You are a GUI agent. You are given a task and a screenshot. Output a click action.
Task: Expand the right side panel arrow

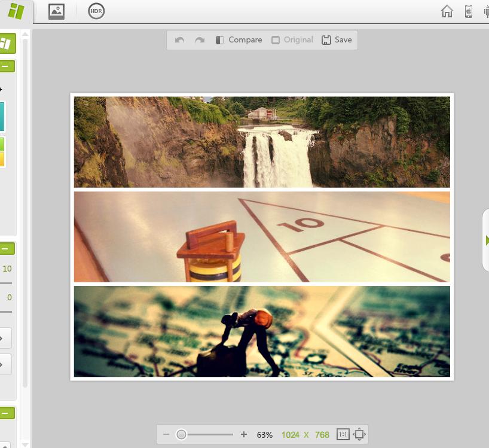click(486, 240)
